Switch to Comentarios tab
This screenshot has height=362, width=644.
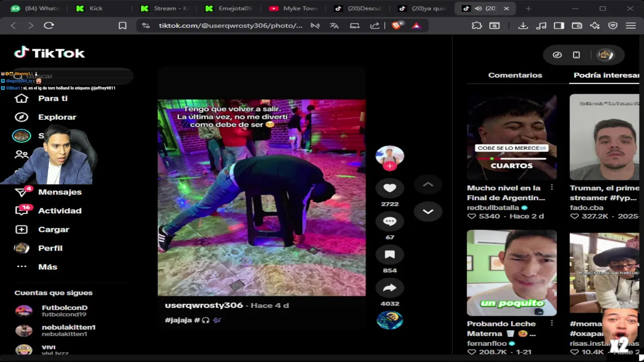pos(515,75)
